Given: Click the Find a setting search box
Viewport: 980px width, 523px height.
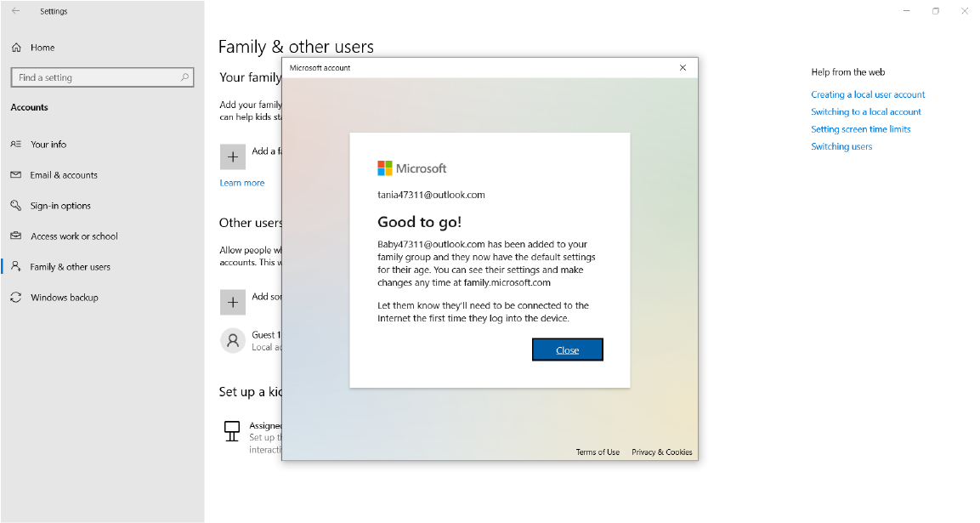Looking at the screenshot, I should [93, 77].
